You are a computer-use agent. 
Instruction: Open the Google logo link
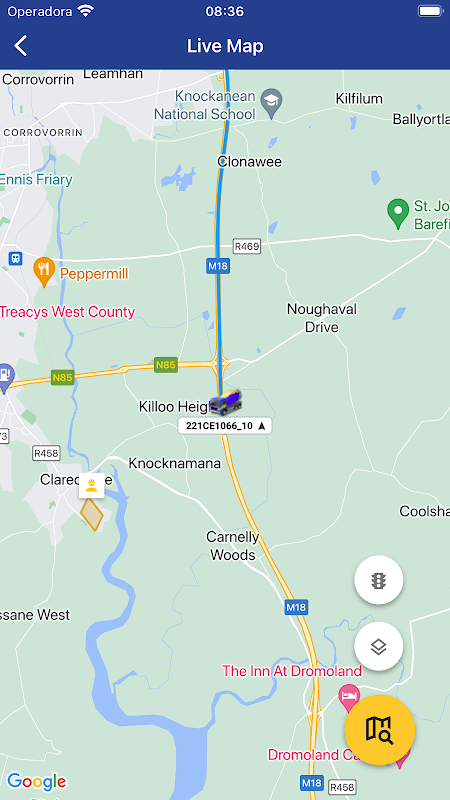click(x=37, y=782)
